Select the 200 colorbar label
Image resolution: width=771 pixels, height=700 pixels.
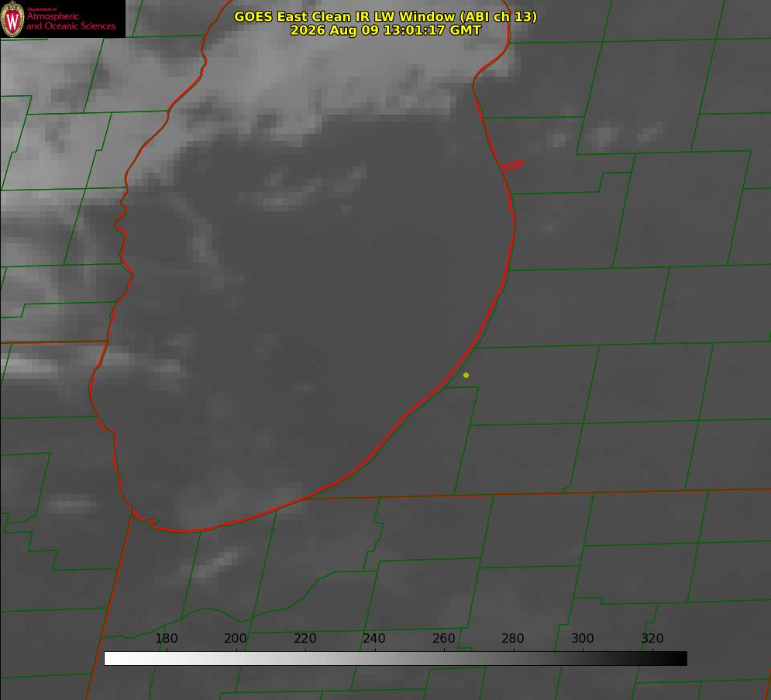(x=236, y=638)
